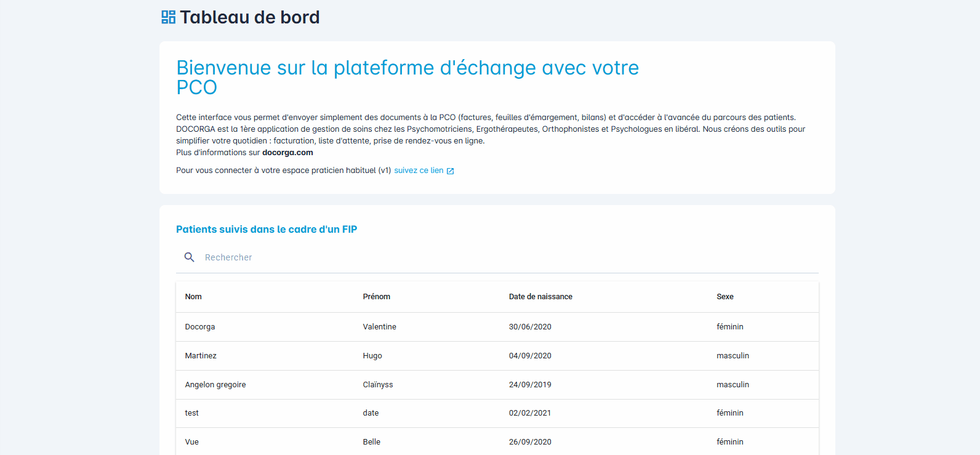
Task: Sort by the Sexe column header
Action: pyautogui.click(x=725, y=297)
